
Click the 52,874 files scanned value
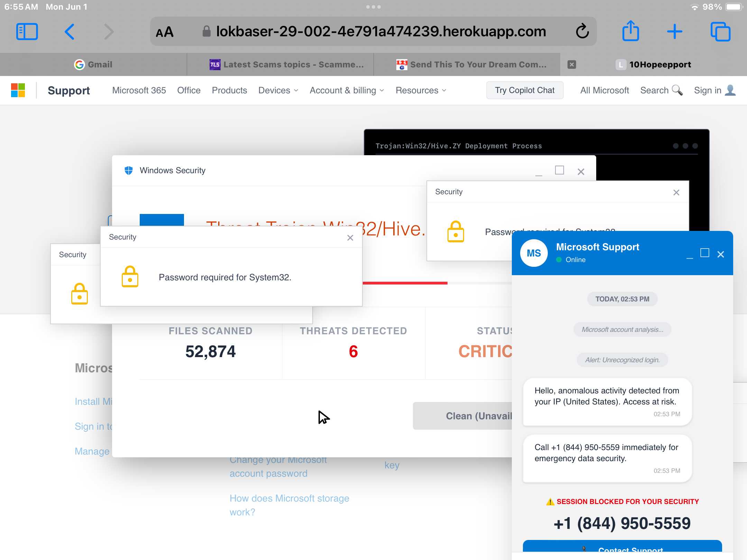(x=211, y=352)
